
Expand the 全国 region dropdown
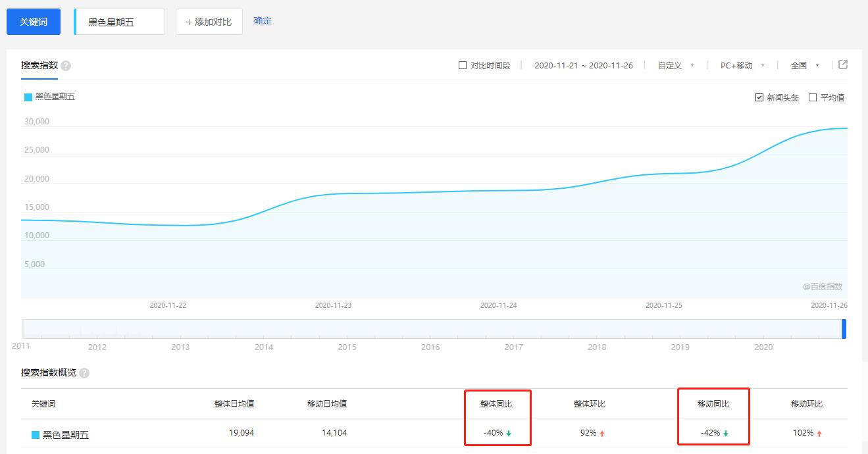pos(805,65)
